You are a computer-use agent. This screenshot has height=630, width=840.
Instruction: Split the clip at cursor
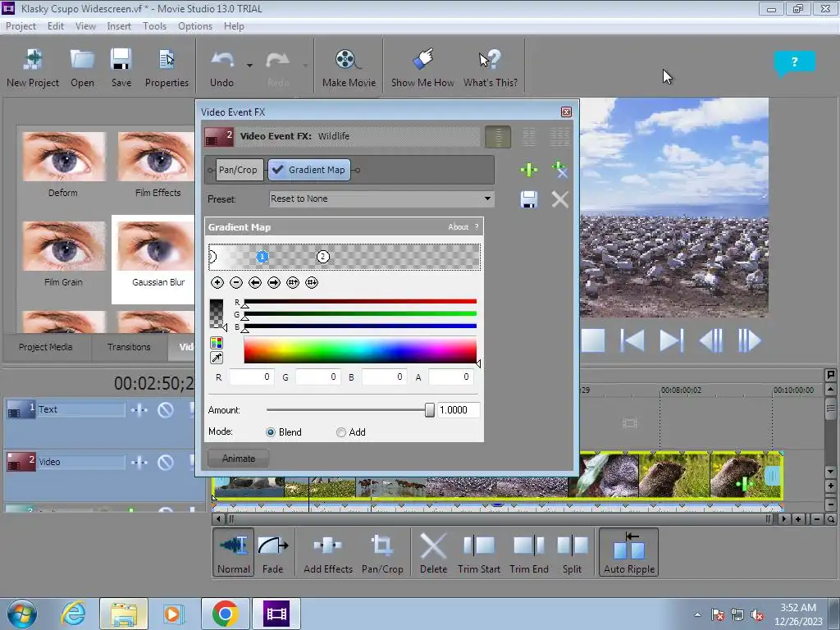[572, 552]
